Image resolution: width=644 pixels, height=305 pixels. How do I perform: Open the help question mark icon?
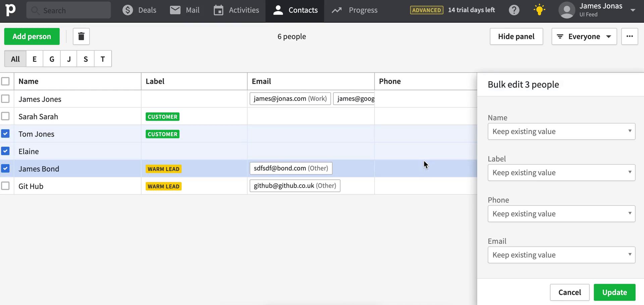(514, 10)
